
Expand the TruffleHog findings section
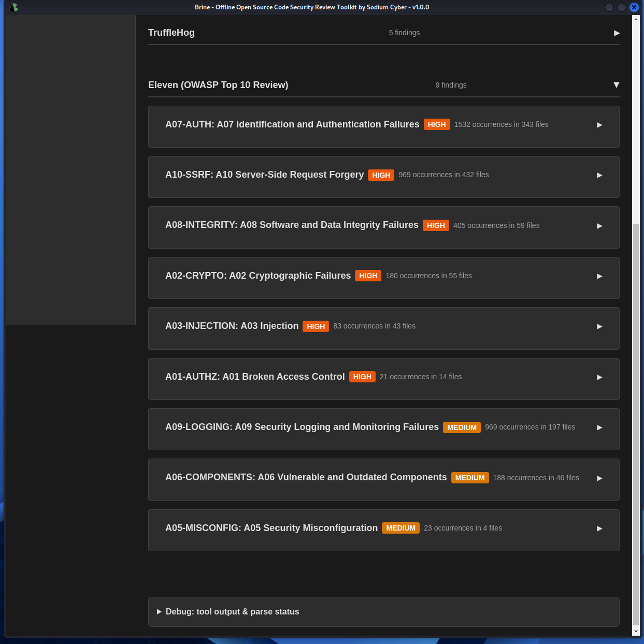click(617, 33)
